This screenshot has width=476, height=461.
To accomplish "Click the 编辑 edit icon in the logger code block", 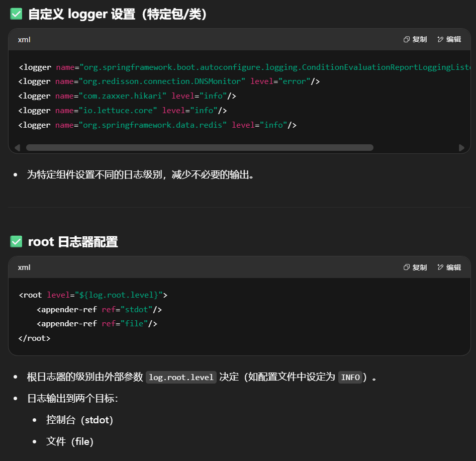I will point(441,40).
